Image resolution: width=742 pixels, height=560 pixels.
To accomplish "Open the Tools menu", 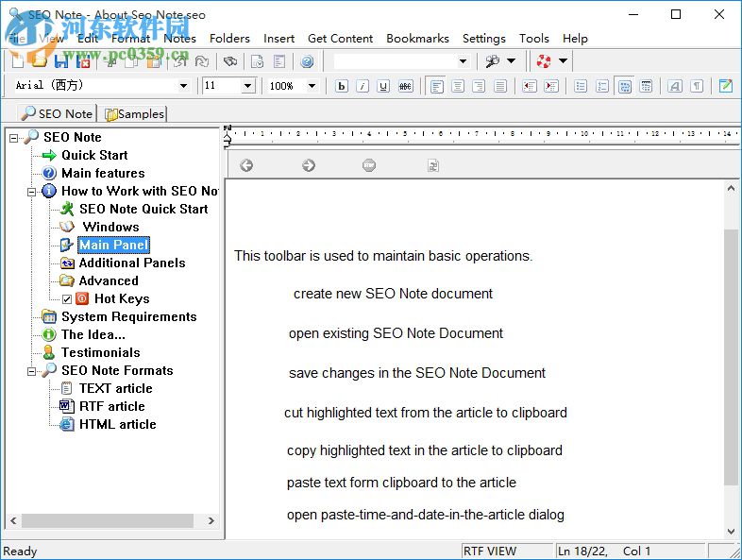I will coord(533,39).
